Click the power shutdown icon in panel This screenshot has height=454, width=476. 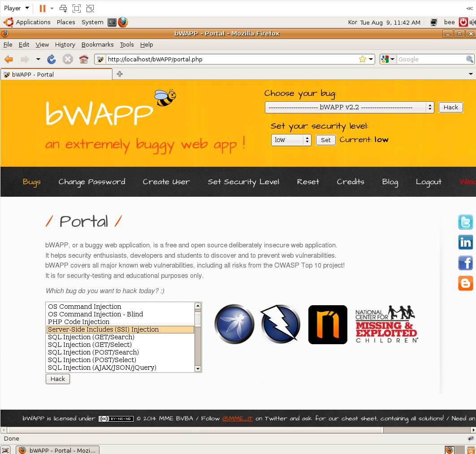click(x=463, y=22)
